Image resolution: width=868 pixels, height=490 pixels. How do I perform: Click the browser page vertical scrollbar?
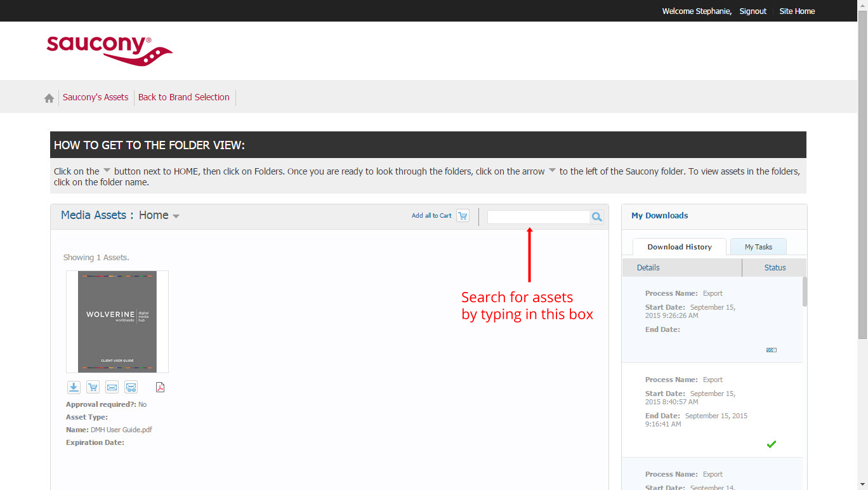tap(863, 175)
